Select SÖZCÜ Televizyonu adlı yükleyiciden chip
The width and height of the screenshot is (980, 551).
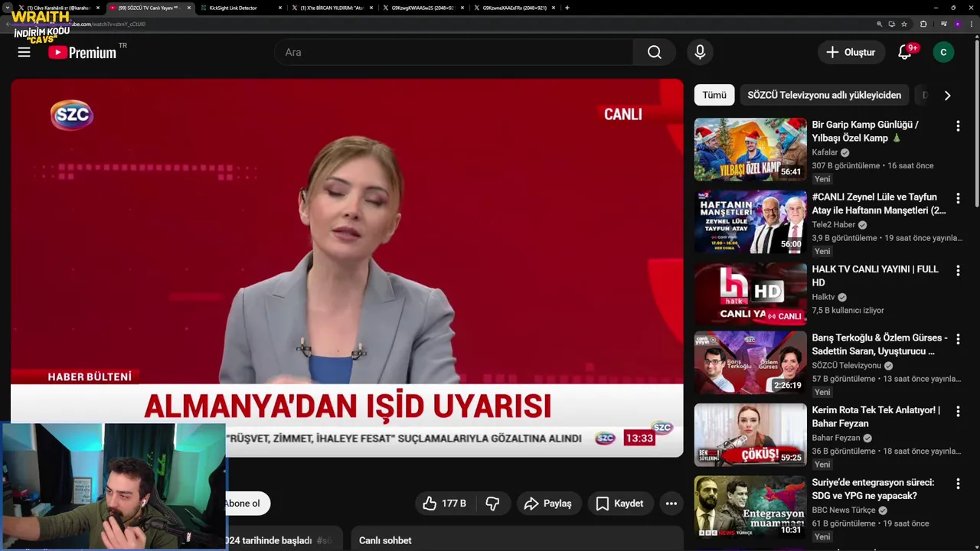click(824, 95)
